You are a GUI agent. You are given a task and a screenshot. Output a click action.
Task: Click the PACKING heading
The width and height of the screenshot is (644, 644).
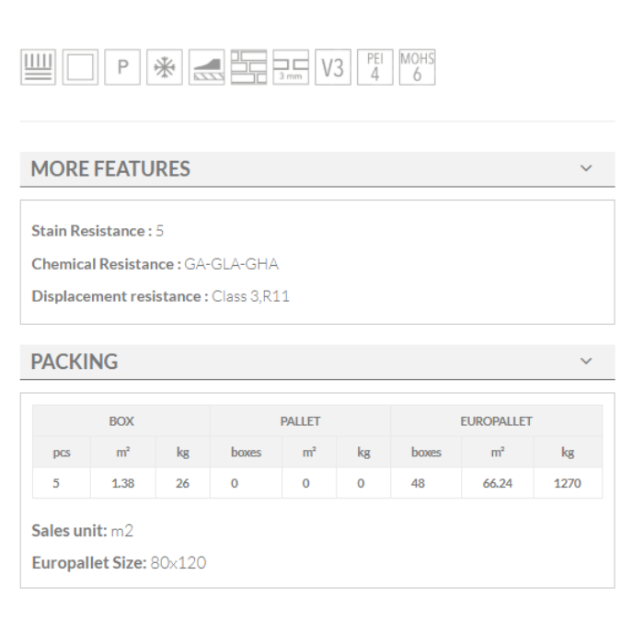click(75, 362)
